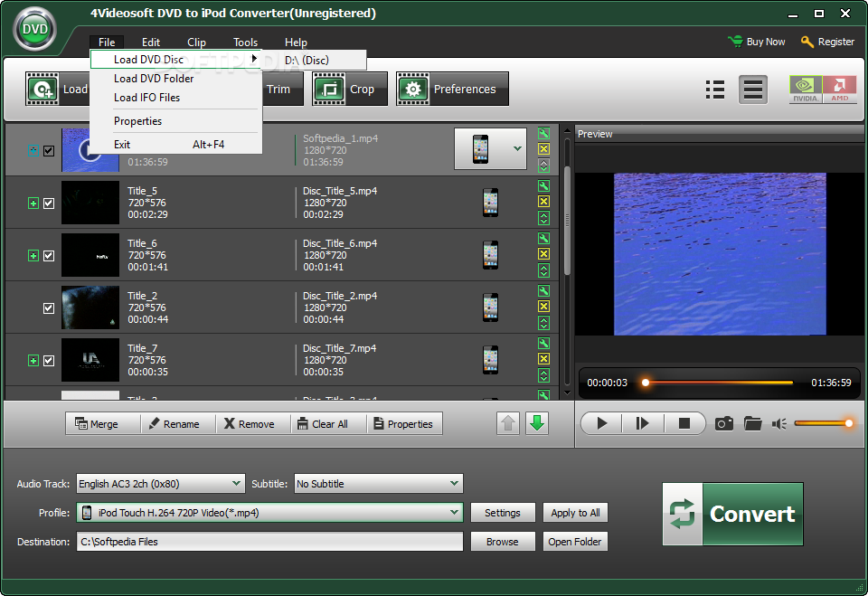Screen dimensions: 868x596
Task: Remove Softpedia_1.mp4 with yellow X icon
Action: pos(543,149)
